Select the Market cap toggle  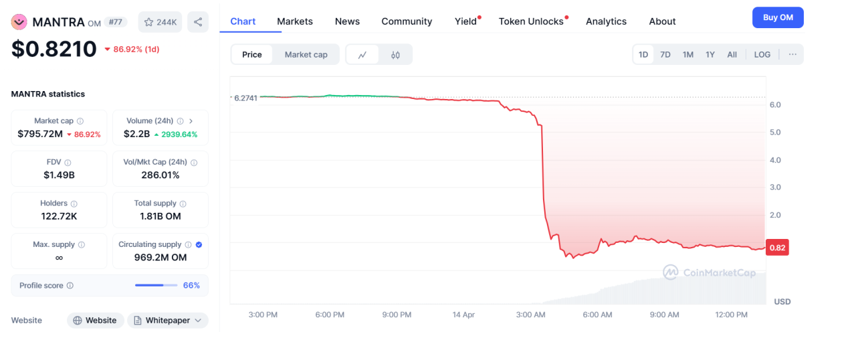pyautogui.click(x=306, y=55)
